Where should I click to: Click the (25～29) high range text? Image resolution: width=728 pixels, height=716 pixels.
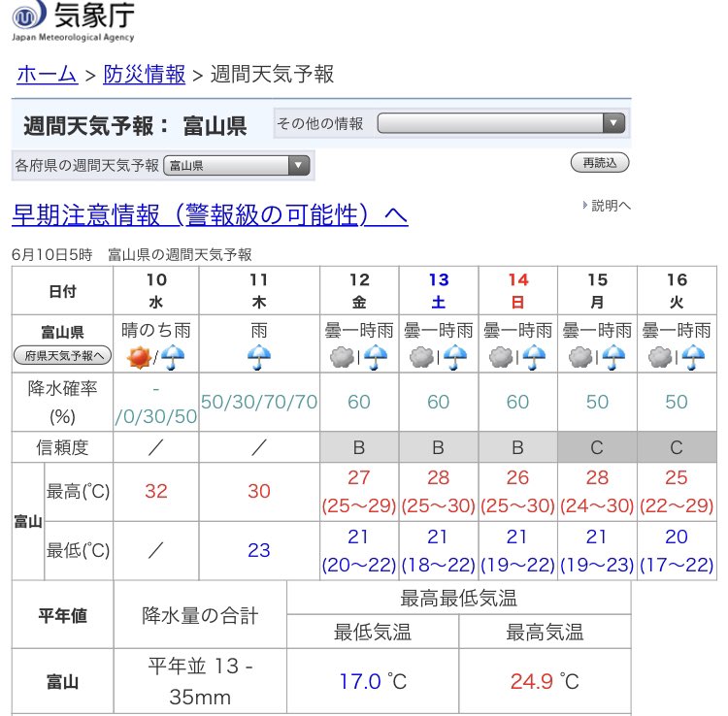pyautogui.click(x=359, y=505)
